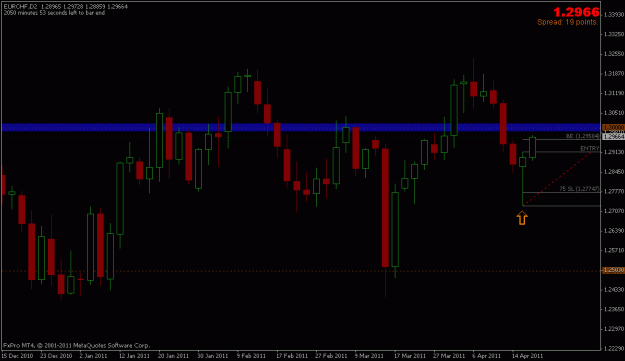Click the 1.26390 price axis label
This screenshot has height=361, width=625.
(614, 230)
